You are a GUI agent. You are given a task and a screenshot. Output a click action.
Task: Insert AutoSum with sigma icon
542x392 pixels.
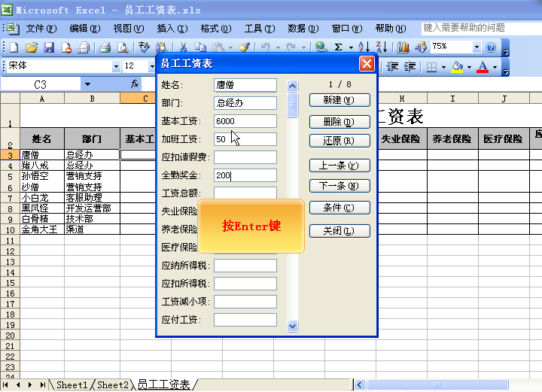(x=339, y=47)
